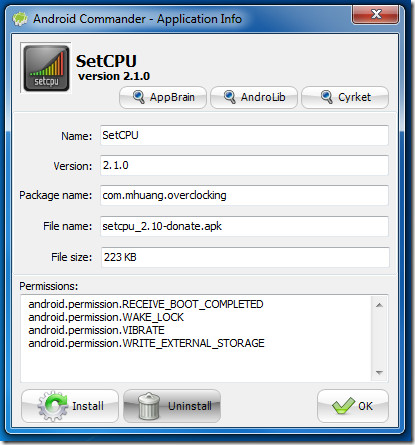Screen dimensions: 415x445
Task: Close the Application Info dialog window
Action: click(375, 14)
